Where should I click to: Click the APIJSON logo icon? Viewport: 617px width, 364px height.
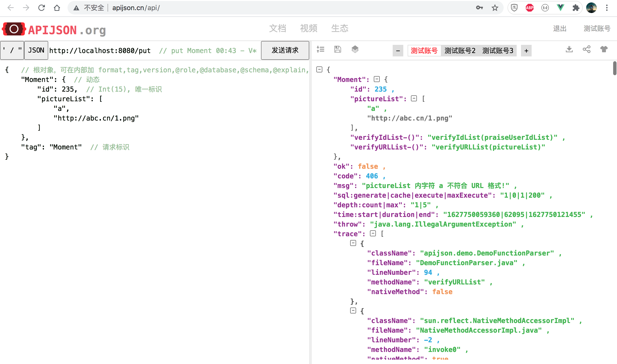[14, 29]
